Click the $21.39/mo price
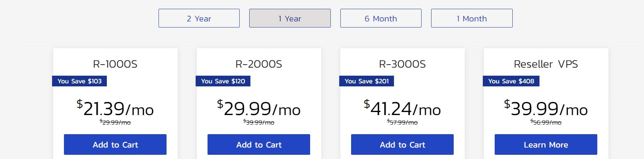 tap(115, 108)
